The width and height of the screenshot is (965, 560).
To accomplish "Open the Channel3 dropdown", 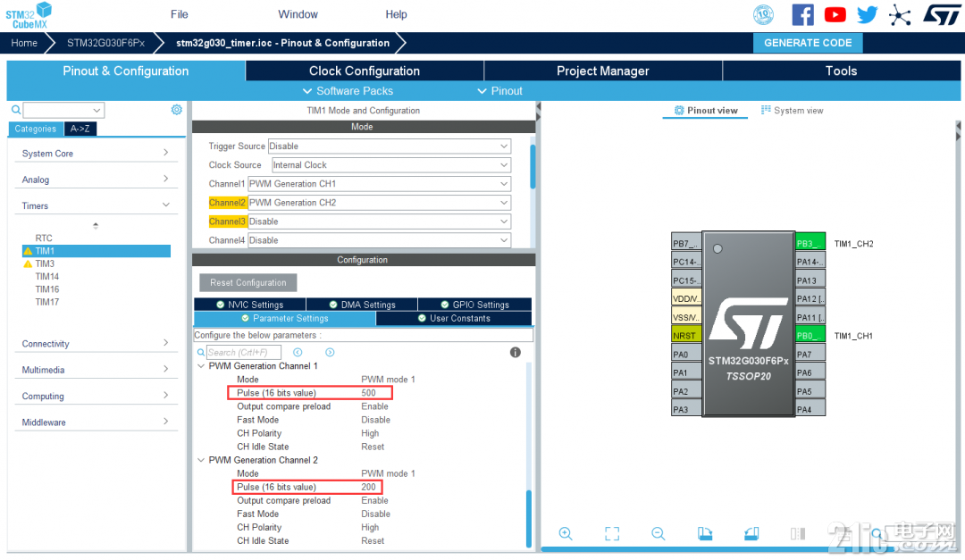I will coord(379,221).
